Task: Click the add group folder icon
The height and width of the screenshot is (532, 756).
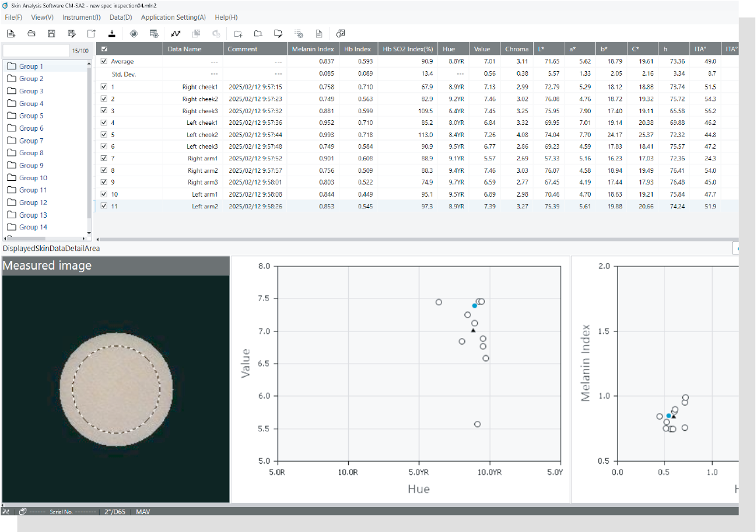Action: 238,33
